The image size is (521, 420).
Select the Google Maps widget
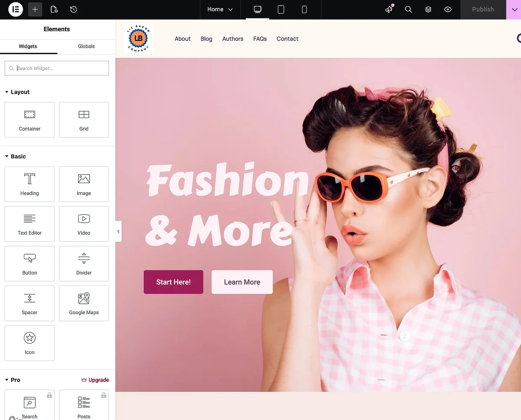pyautogui.click(x=84, y=303)
